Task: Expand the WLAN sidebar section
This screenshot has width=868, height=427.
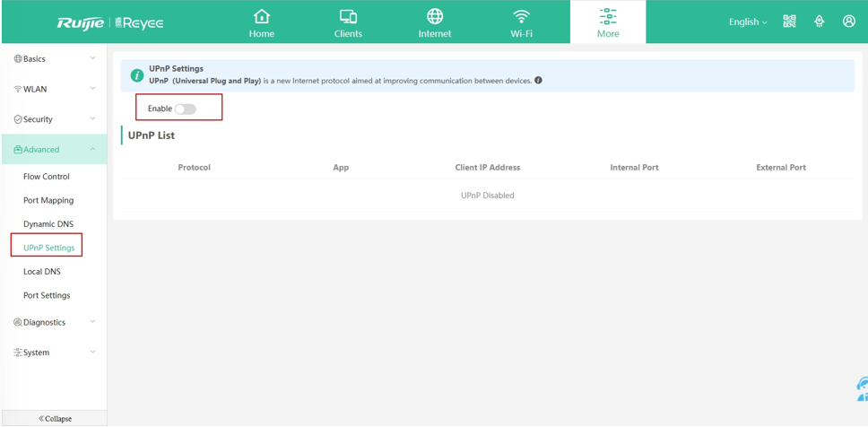Action: pyautogui.click(x=54, y=90)
